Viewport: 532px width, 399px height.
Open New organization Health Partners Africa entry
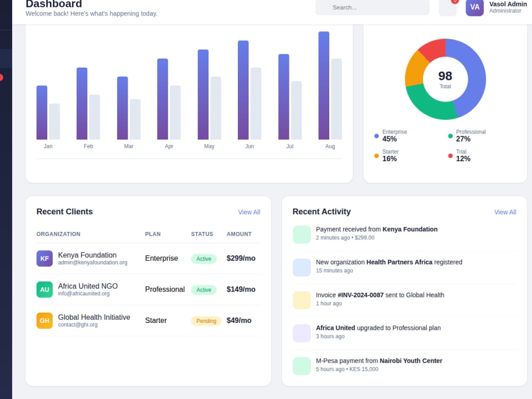[x=404, y=267]
